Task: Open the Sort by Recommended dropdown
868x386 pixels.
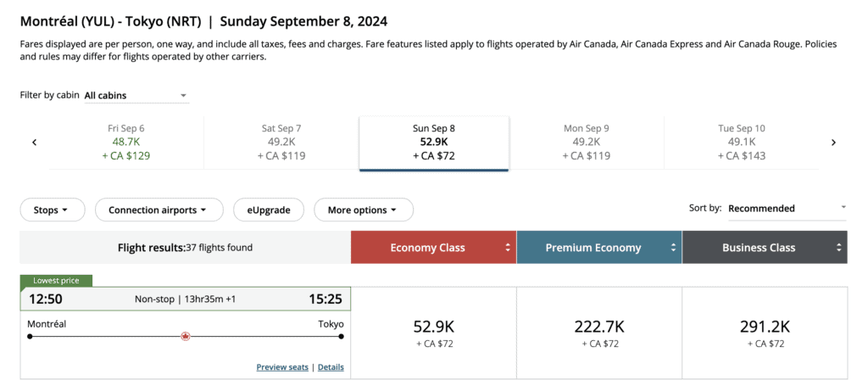Action: pos(786,208)
